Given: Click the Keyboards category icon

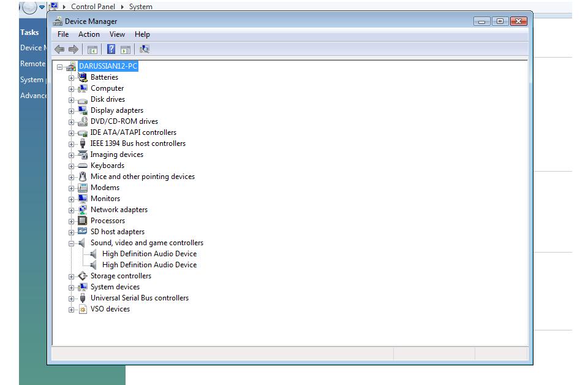Looking at the screenshot, I should coord(83,166).
